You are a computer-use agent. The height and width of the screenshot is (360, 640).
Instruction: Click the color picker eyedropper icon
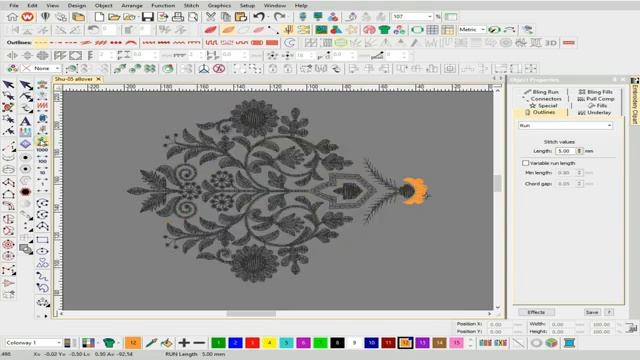pos(151,343)
